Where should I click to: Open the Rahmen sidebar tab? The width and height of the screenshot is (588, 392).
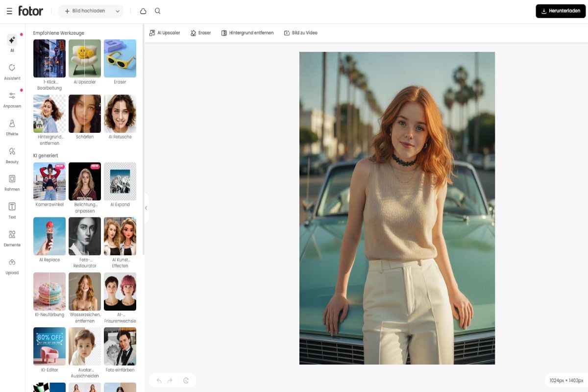pyautogui.click(x=12, y=183)
